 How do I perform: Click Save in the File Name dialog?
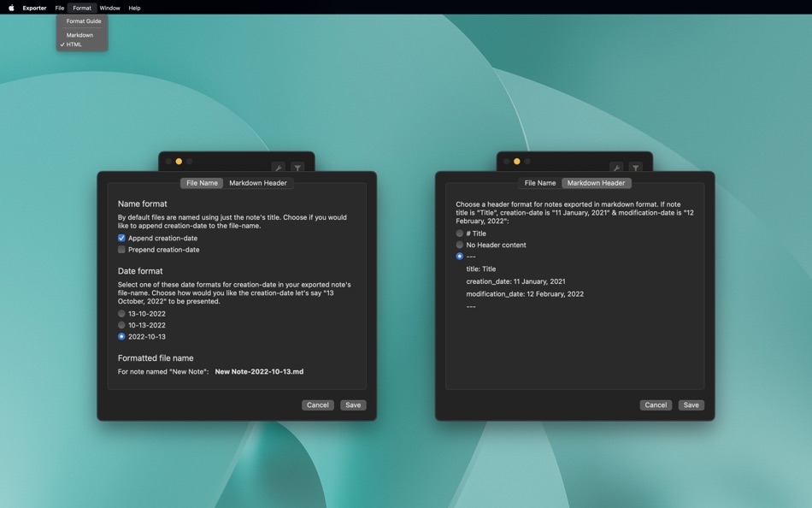353,405
